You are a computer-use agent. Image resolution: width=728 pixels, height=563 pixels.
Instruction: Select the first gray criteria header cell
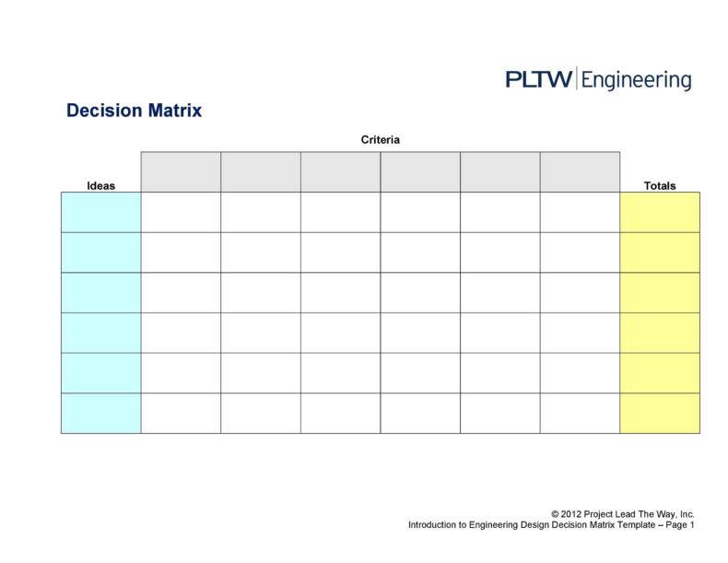click(x=181, y=171)
